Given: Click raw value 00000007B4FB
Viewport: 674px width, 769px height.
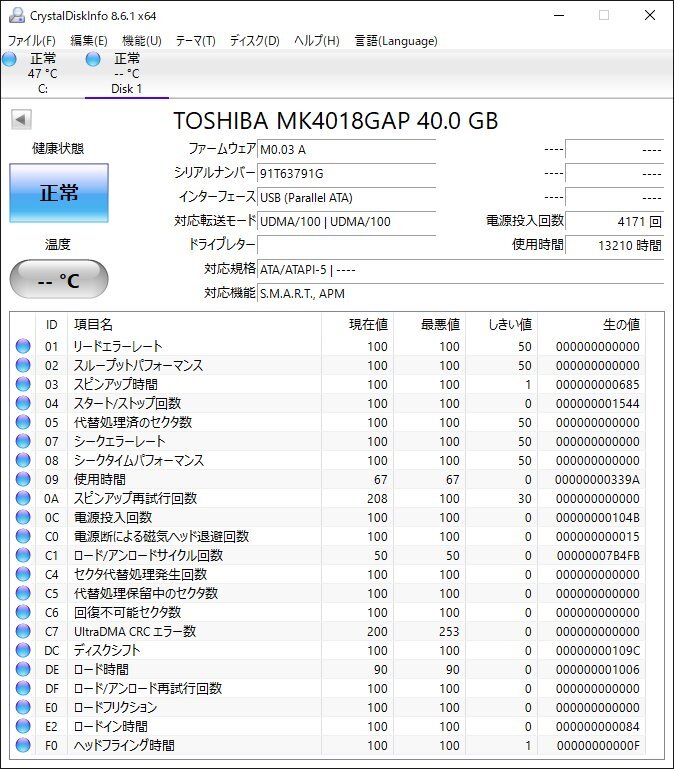Looking at the screenshot, I should (x=598, y=556).
